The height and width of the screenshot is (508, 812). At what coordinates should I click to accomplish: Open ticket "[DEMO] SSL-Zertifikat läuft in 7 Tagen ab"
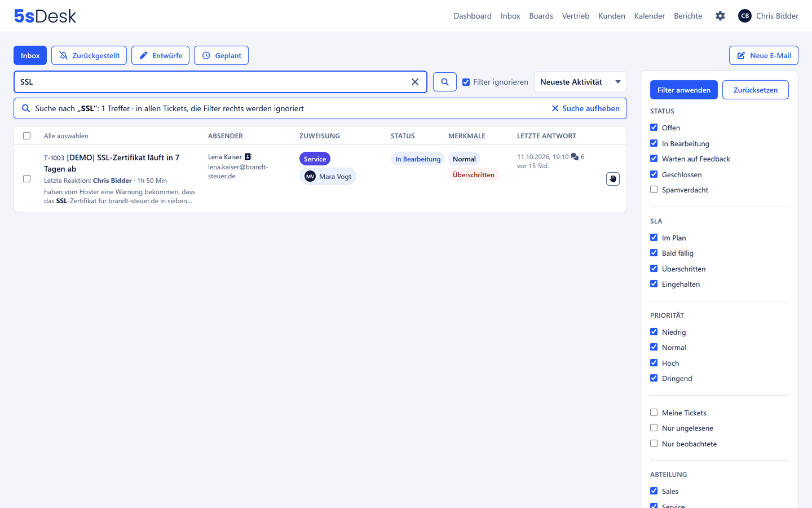coord(112,163)
